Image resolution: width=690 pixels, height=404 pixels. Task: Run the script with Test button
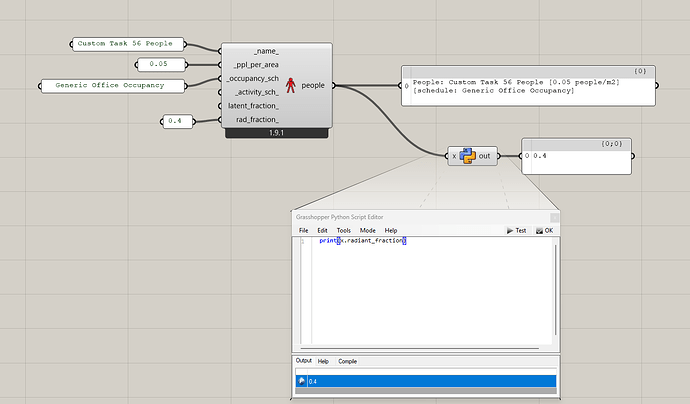click(516, 230)
